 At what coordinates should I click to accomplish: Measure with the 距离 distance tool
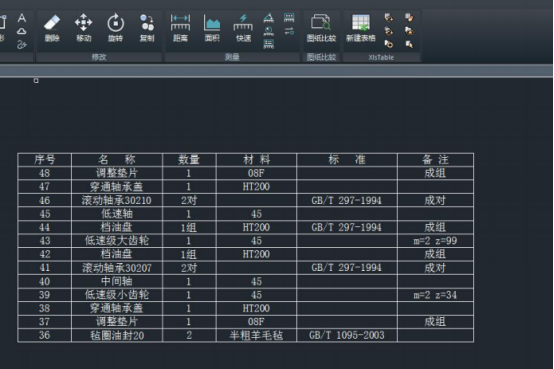click(x=180, y=28)
